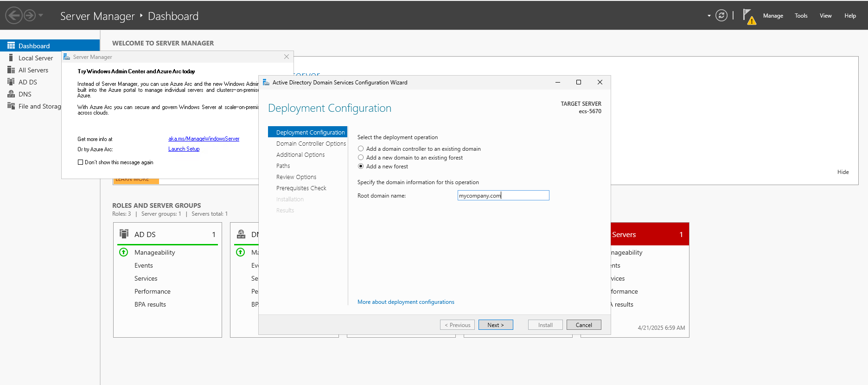868x385 pixels.
Task: Open the Manage menu
Action: [773, 16]
